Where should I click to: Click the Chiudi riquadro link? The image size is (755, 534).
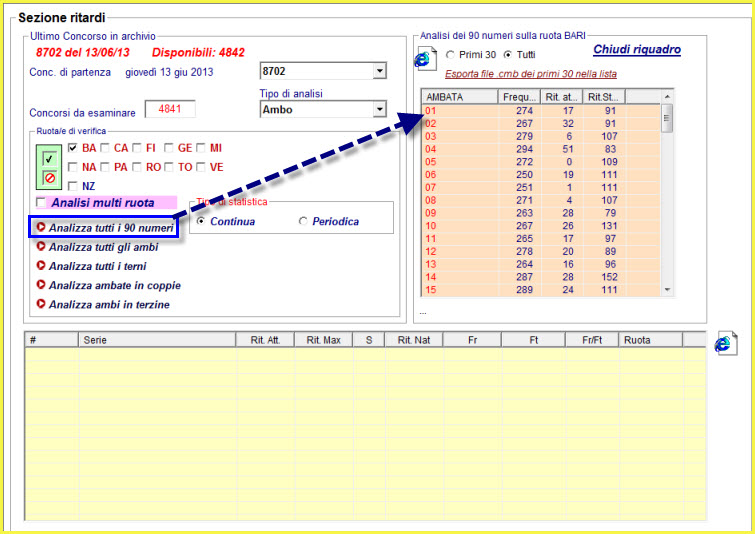pyautogui.click(x=637, y=50)
